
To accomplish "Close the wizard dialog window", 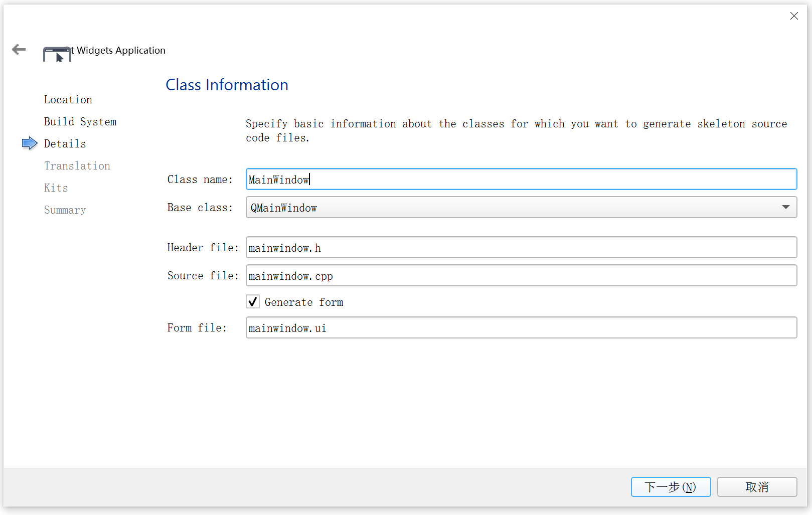I will pos(793,16).
